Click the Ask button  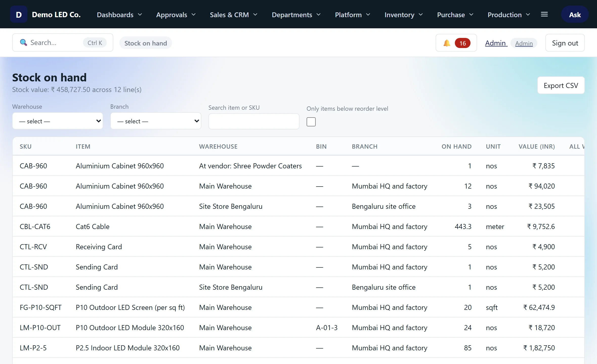pyautogui.click(x=575, y=14)
